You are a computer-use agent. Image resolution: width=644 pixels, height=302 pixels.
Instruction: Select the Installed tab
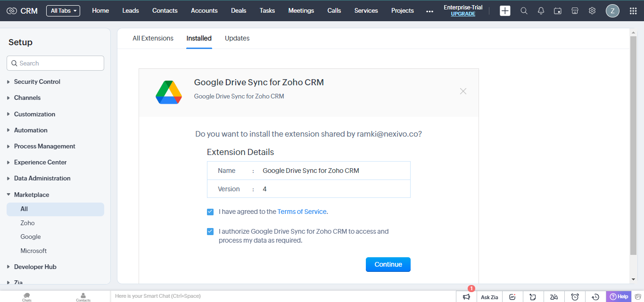pyautogui.click(x=199, y=38)
